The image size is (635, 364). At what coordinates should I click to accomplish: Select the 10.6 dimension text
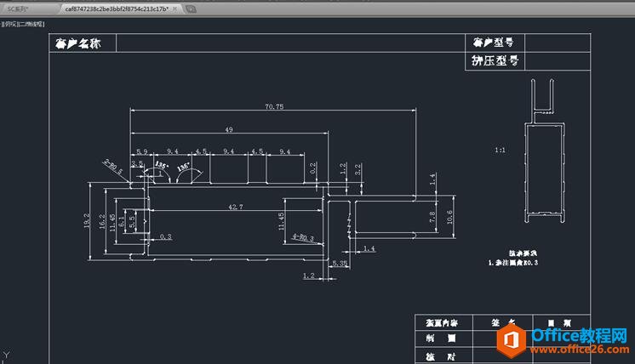point(449,217)
